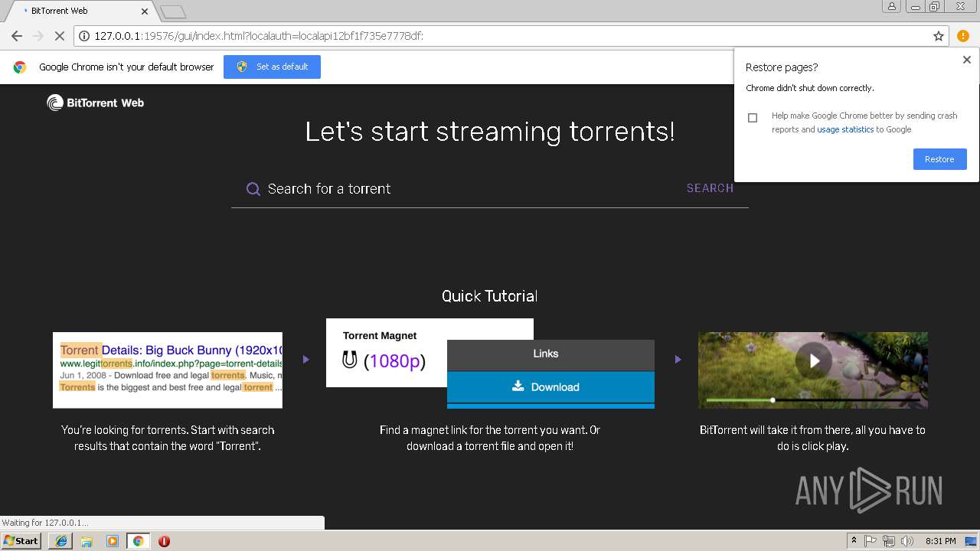Click the site information icon in address bar
Screen dimensions: 980x551
tap(84, 36)
